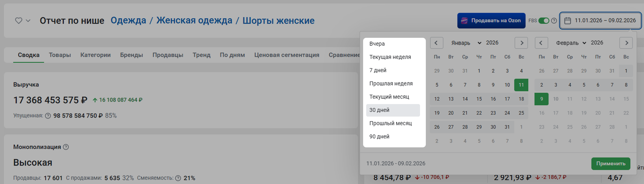Toggle the FBS switch off
The height and width of the screenshot is (184, 644).
click(x=543, y=20)
